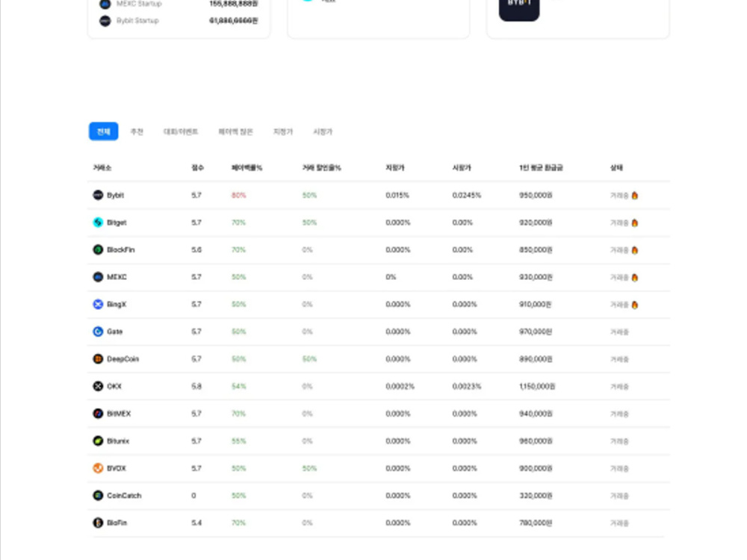747x560 pixels.
Task: Click the 5.4 score for BloFin
Action: pos(196,523)
